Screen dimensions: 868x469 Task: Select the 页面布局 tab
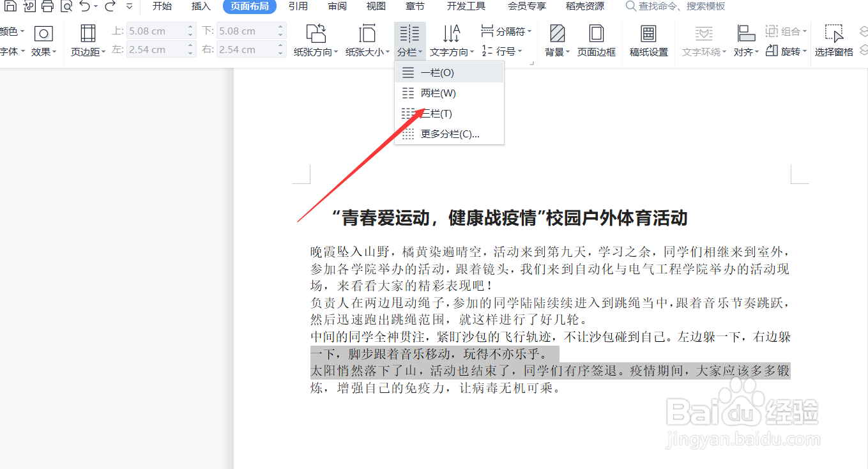coord(250,6)
